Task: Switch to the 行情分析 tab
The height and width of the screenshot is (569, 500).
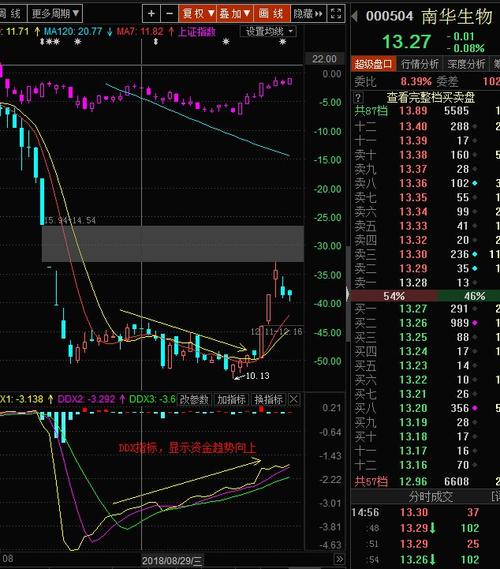Action: tap(420, 64)
